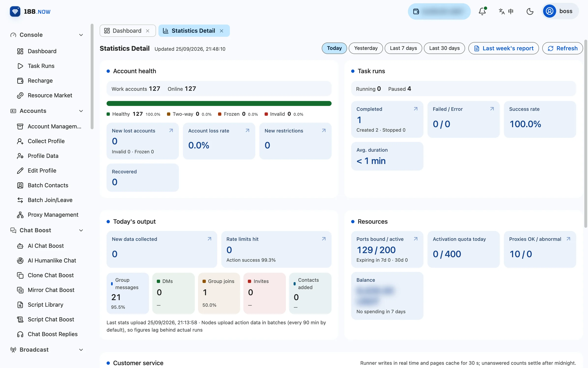The image size is (588, 368).
Task: Open Account loss rate detail arrow
Action: [x=247, y=131]
